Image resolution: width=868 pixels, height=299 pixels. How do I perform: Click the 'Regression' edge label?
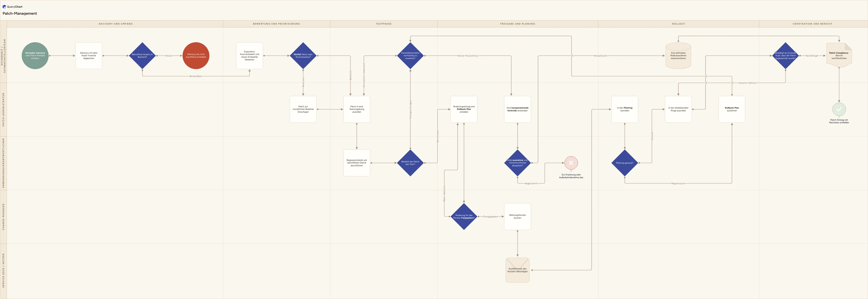678,183
